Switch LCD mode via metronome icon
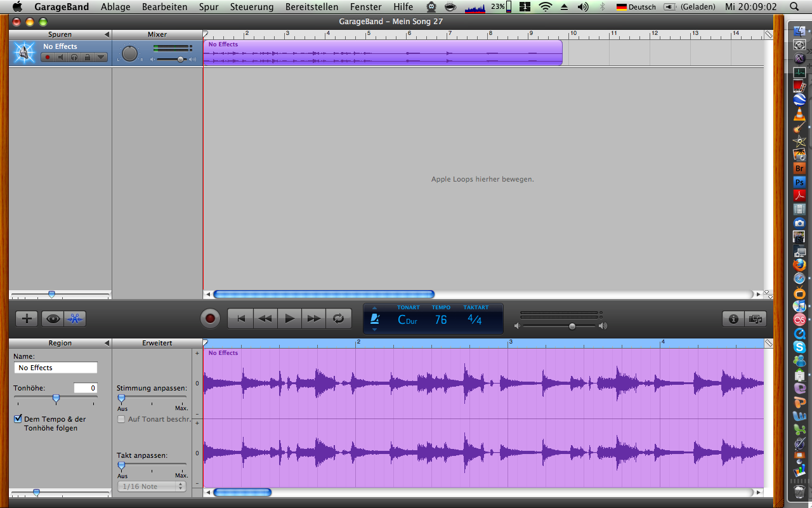 click(x=375, y=319)
